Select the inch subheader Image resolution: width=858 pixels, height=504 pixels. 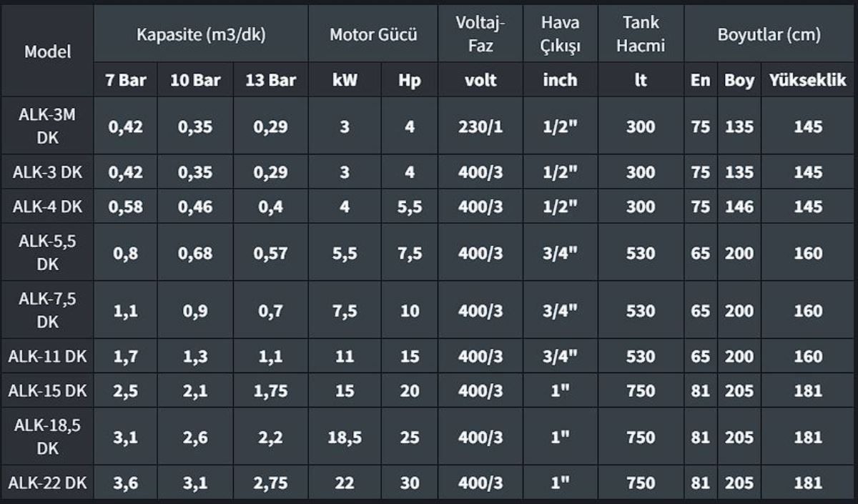pyautogui.click(x=560, y=80)
